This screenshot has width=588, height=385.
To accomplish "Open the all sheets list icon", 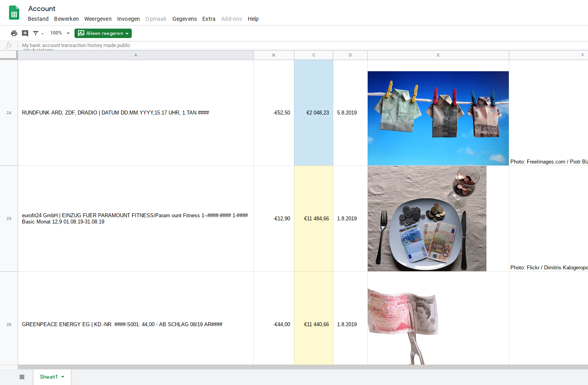I will click(22, 377).
